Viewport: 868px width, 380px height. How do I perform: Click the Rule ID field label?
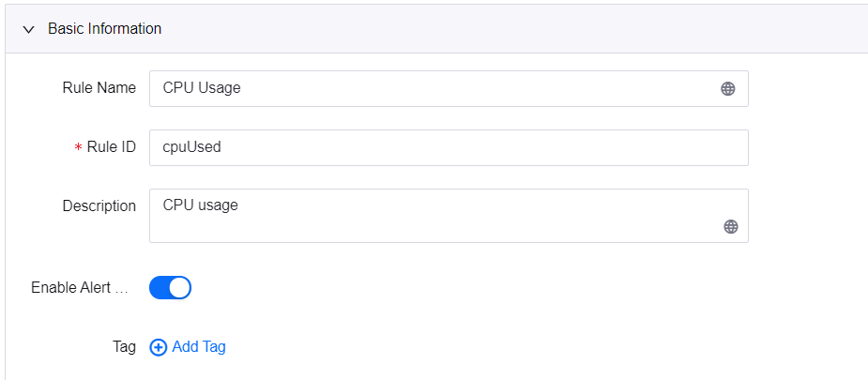[111, 147]
